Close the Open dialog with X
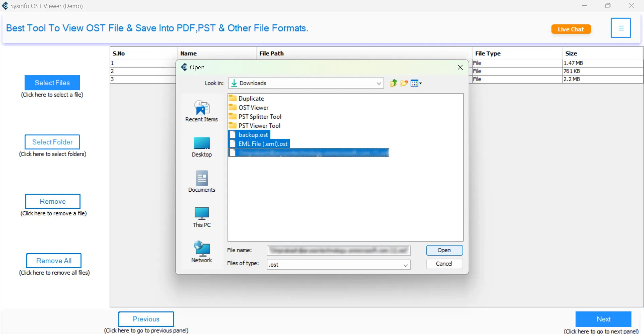The image size is (644, 334). tap(460, 67)
